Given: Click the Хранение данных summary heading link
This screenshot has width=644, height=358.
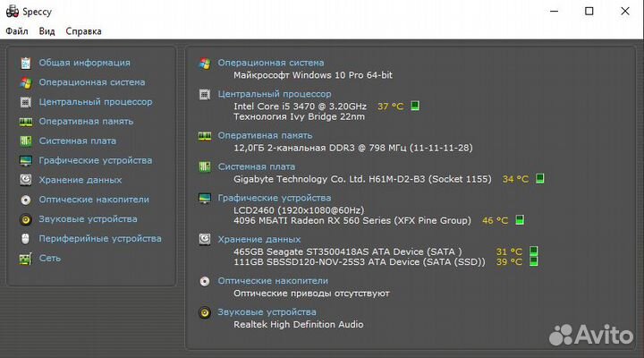Looking at the screenshot, I should click(259, 239).
